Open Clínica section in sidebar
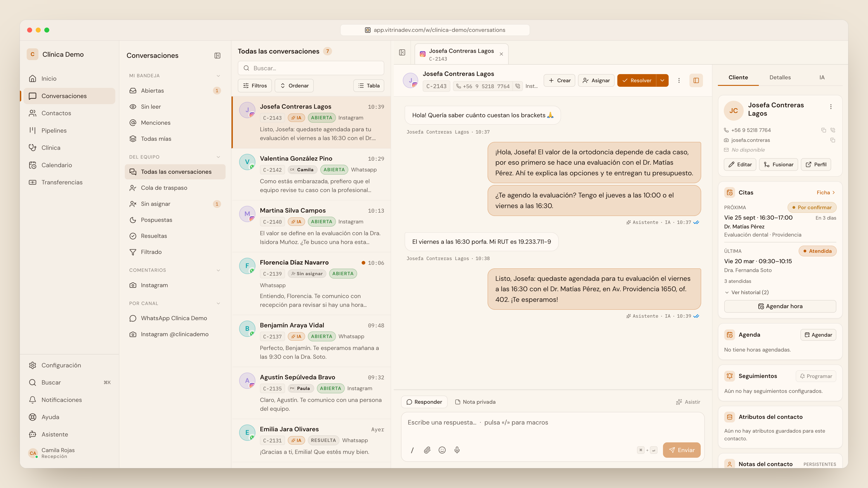 (69, 148)
